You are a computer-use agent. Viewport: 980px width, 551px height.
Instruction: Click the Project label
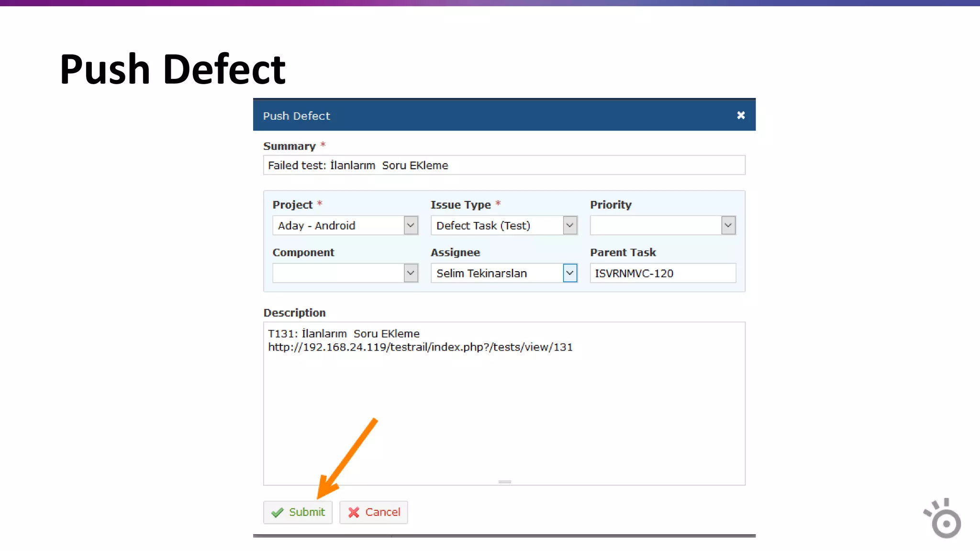click(292, 205)
